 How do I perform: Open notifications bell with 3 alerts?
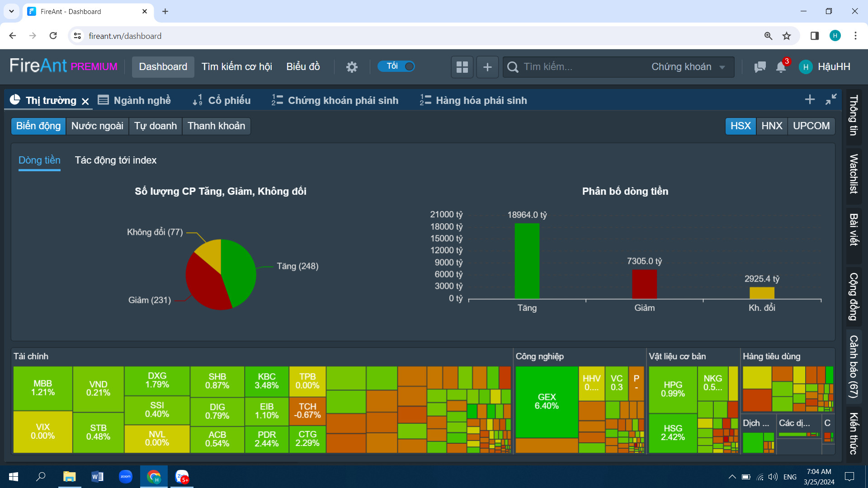tap(781, 67)
